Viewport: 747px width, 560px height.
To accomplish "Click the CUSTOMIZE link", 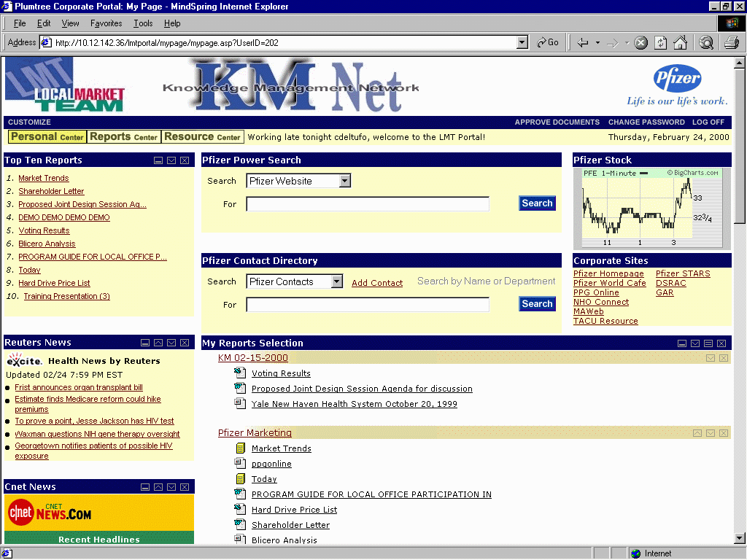I will tap(29, 122).
